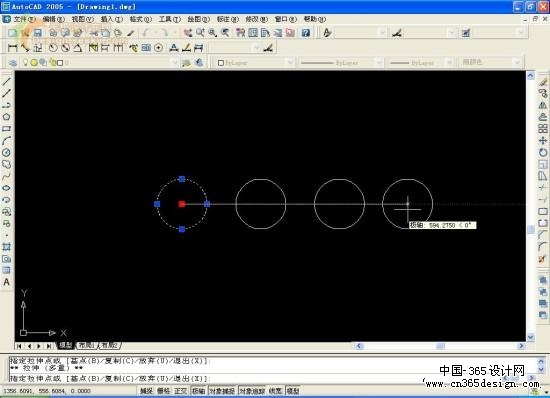Click the Save icon in toolbar
Screen dimensions: 550x398
pyautogui.click(x=38, y=33)
